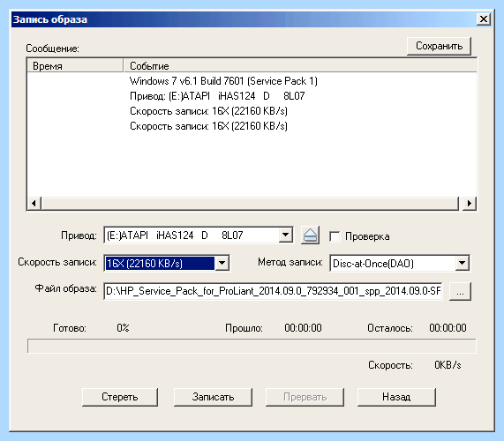Click the right arrow of the log scrollbar
Viewport: 504px width, 441px height.
tap(470, 204)
